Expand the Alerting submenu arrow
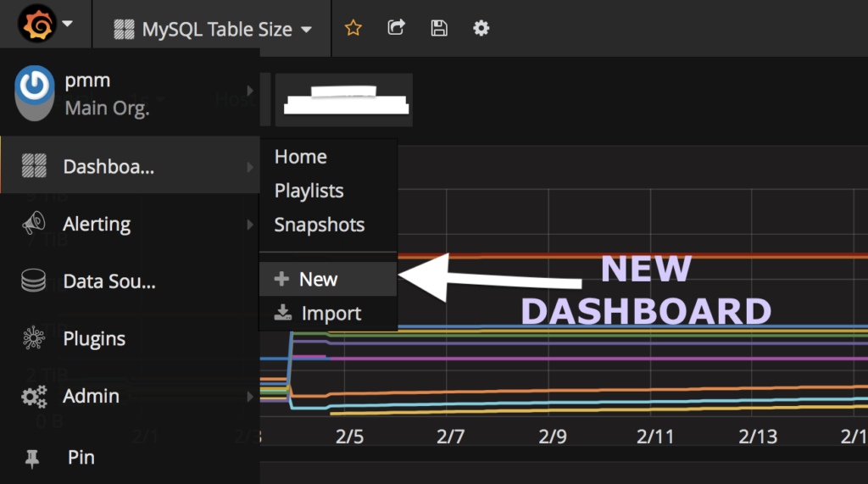 (x=250, y=225)
